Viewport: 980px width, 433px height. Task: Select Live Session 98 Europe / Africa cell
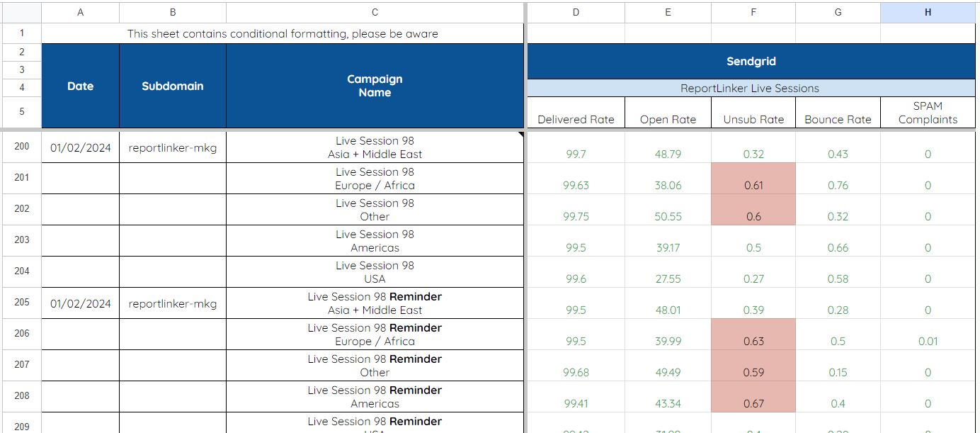[x=375, y=179]
